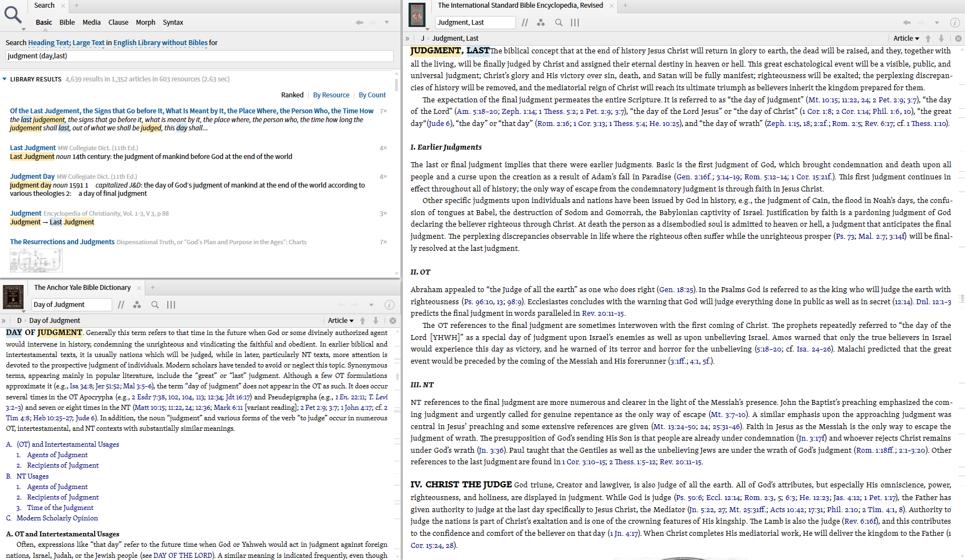Image resolution: width=965 pixels, height=560 pixels.
Task: Select the Clause search type
Action: point(118,23)
